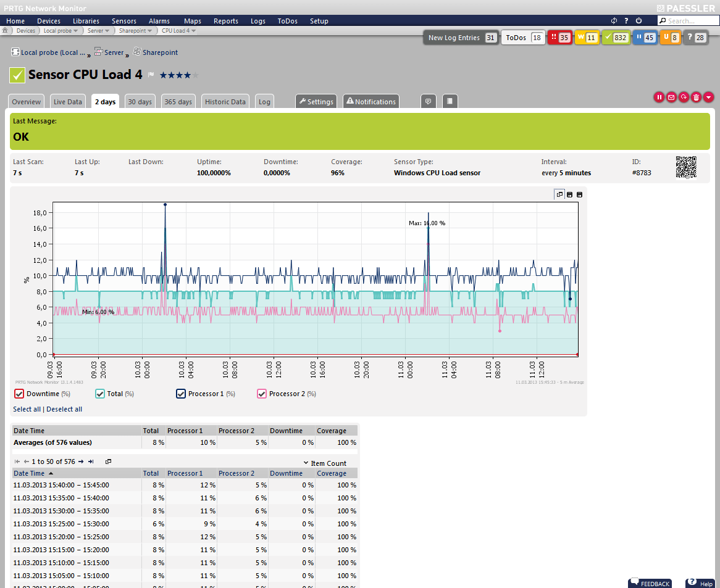Click the pop-out graph icon above the chart
The height and width of the screenshot is (588, 720).
pyautogui.click(x=559, y=194)
